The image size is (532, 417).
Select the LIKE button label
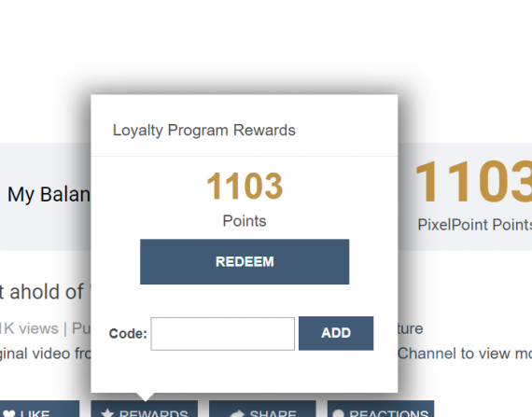click(35, 413)
